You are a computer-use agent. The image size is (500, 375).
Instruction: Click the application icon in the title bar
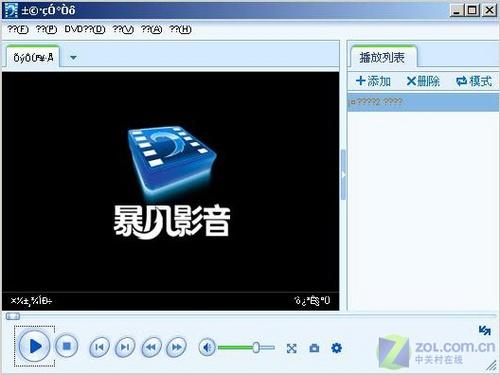click(x=10, y=10)
